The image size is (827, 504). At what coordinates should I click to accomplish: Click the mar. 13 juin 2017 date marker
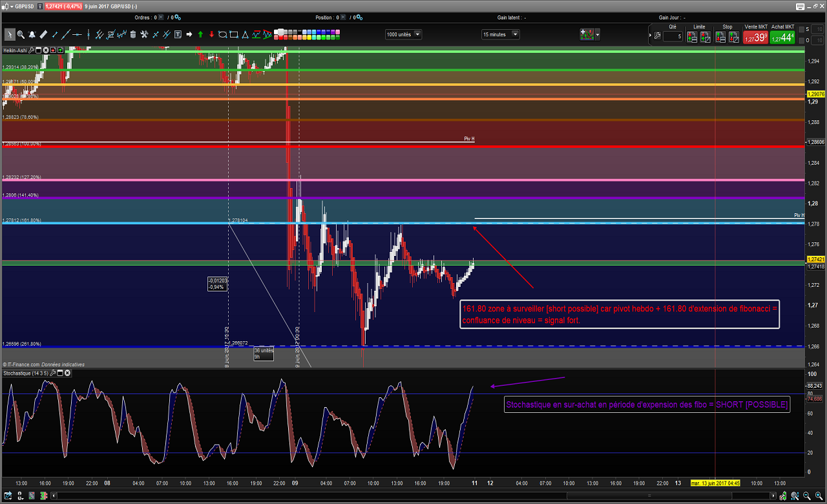click(x=715, y=483)
